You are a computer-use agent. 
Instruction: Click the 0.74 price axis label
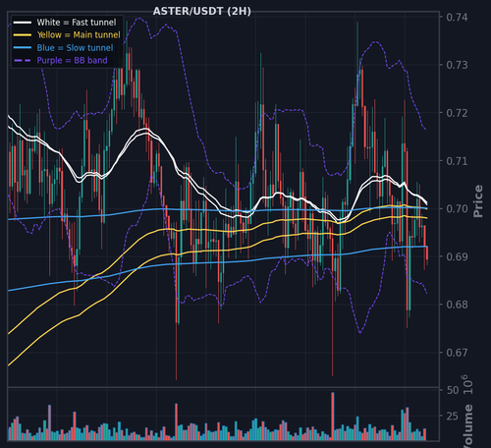(x=457, y=17)
